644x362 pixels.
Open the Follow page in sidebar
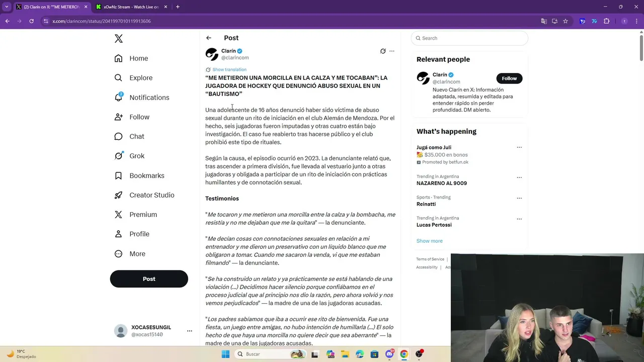pos(132,117)
